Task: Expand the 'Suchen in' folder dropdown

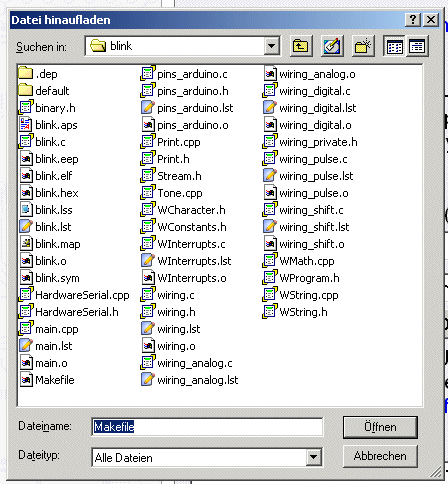Action: tap(272, 46)
